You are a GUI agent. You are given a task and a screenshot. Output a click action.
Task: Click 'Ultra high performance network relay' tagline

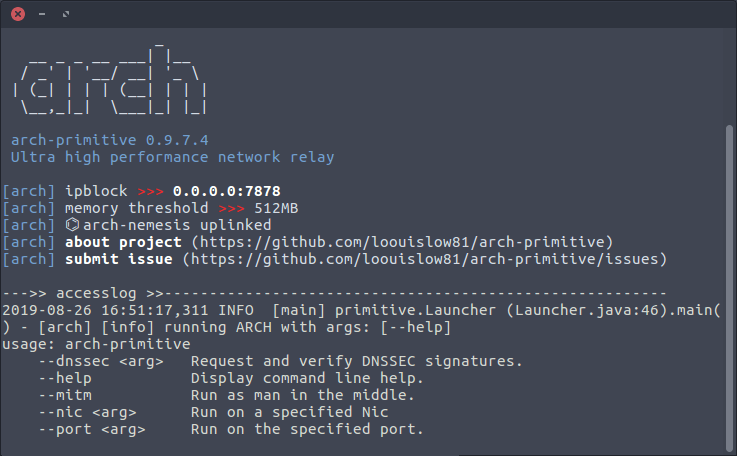point(172,157)
